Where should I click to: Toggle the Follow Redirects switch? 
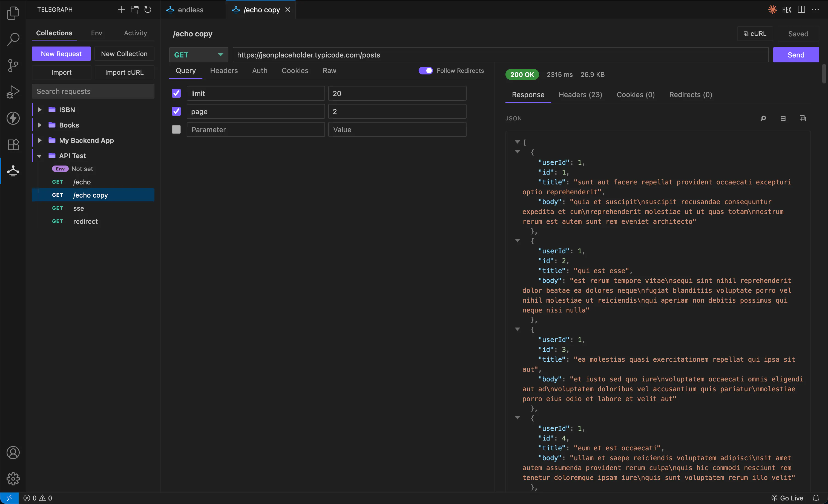point(426,71)
